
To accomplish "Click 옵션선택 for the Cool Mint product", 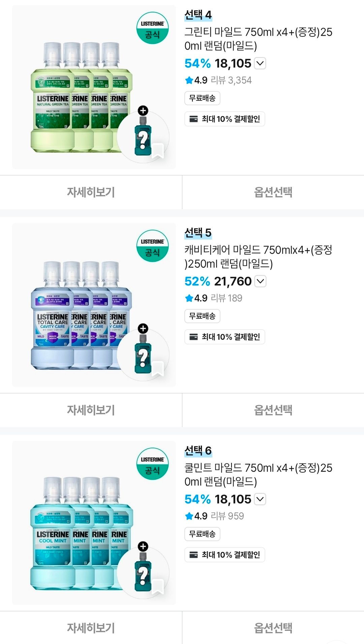I will pyautogui.click(x=273, y=628).
